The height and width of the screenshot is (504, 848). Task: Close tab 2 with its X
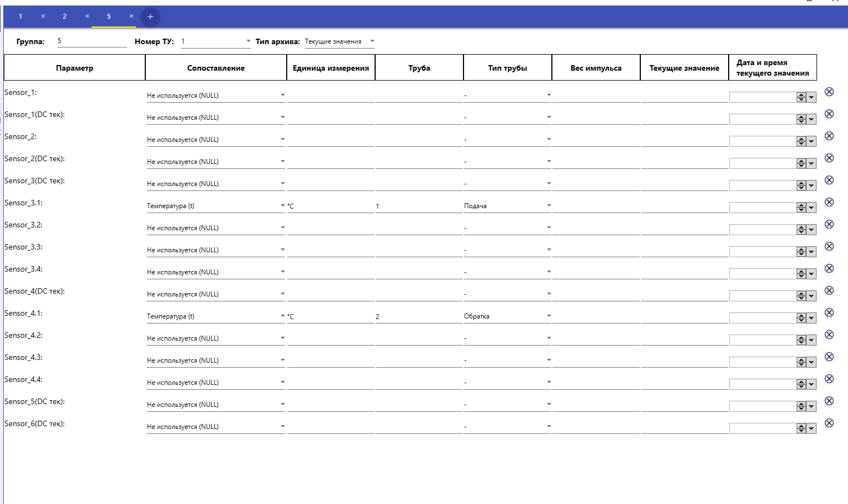click(x=87, y=16)
